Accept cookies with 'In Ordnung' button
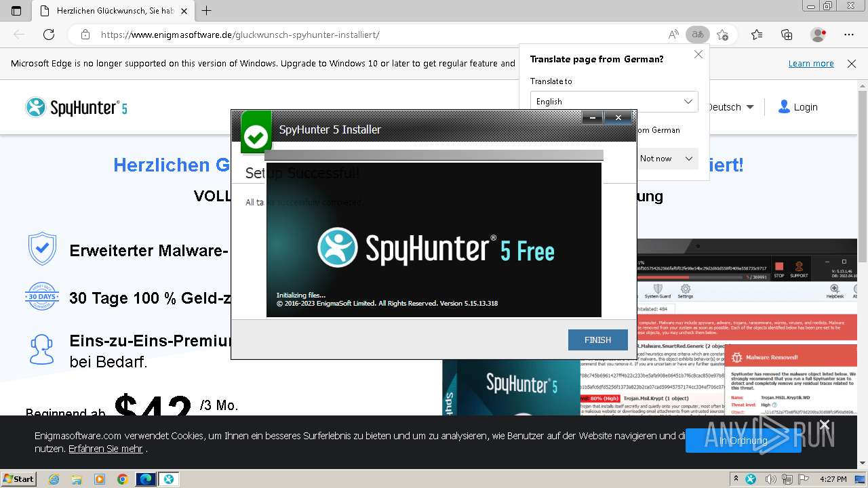Screen dimensions: 868x488 743,441
